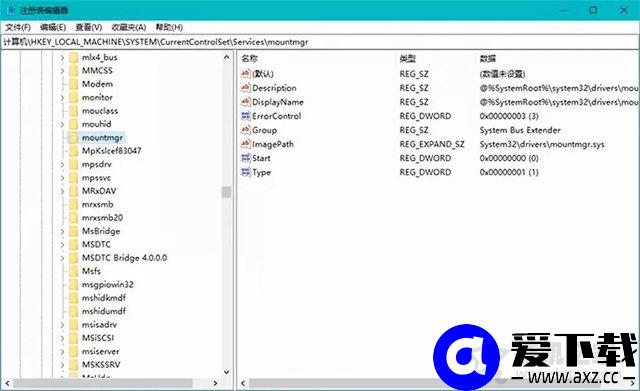The width and height of the screenshot is (640, 391).
Task: Click the tree pane vertical scrollbar thumb
Action: tap(227, 192)
